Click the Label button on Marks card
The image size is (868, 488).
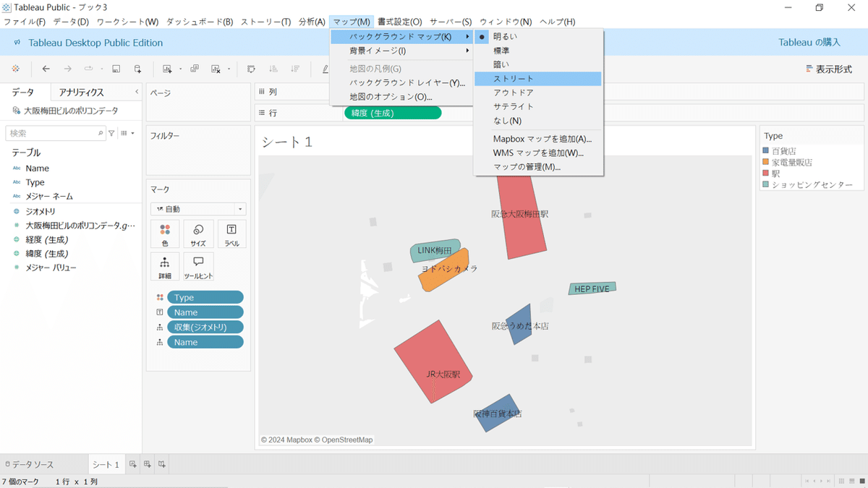pyautogui.click(x=231, y=234)
